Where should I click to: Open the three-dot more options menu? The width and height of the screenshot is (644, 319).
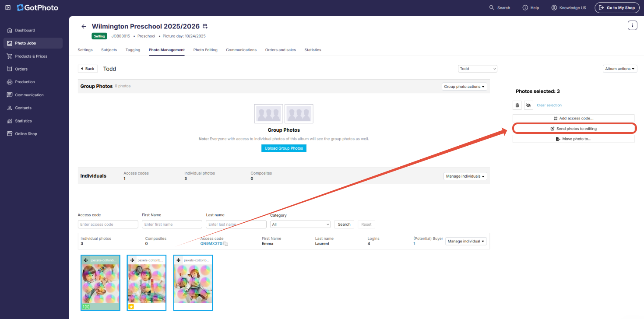(x=633, y=25)
